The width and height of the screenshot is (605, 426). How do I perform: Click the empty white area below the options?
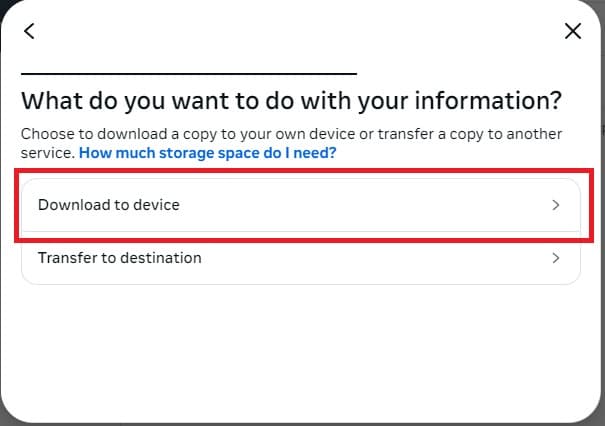click(301, 351)
